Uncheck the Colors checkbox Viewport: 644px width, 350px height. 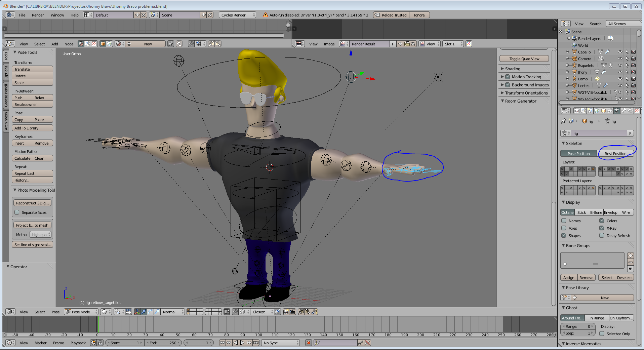click(602, 221)
